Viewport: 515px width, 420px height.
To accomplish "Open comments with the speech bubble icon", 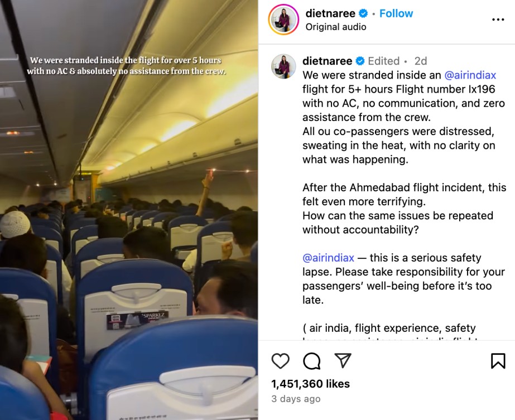I will point(312,361).
